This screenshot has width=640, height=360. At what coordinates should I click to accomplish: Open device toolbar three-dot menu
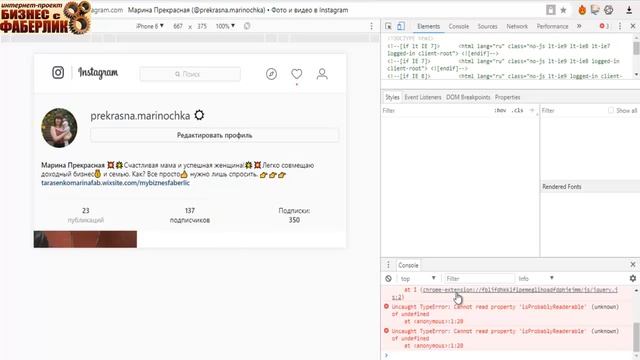coord(371,26)
